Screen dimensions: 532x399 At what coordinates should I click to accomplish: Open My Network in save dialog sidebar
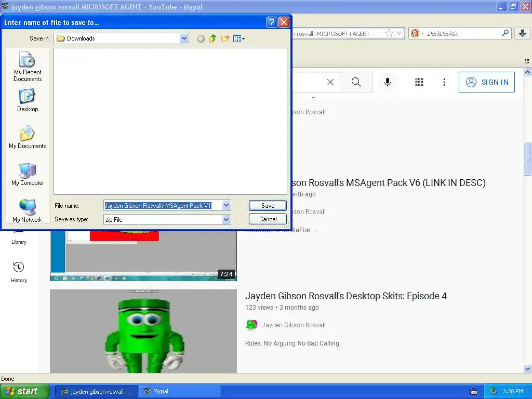[28, 211]
